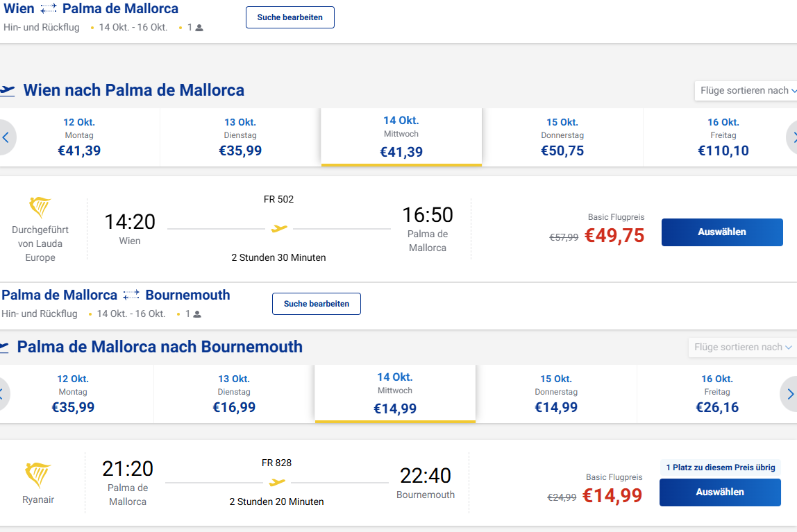The height and width of the screenshot is (532, 797).
Task: Edit the Wien–Palma search with Suche bearbeiten
Action: pos(290,17)
